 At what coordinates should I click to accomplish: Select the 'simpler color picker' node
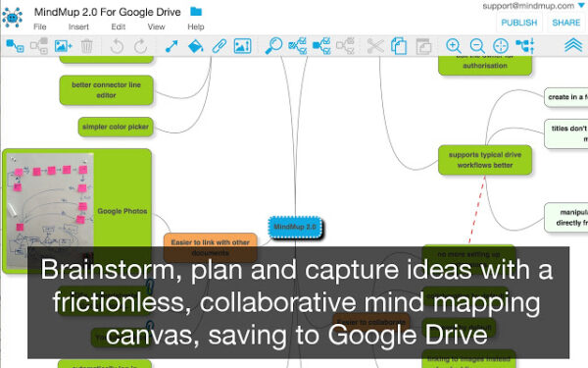pyautogui.click(x=116, y=127)
